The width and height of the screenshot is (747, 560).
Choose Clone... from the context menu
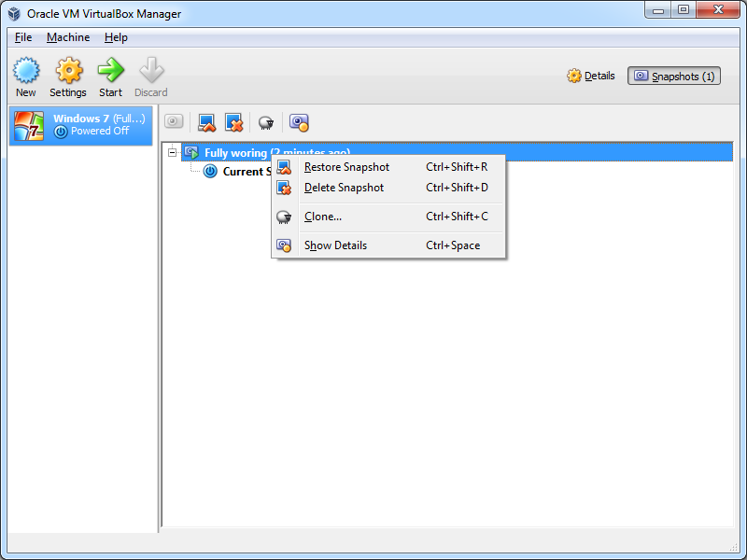pos(323,217)
